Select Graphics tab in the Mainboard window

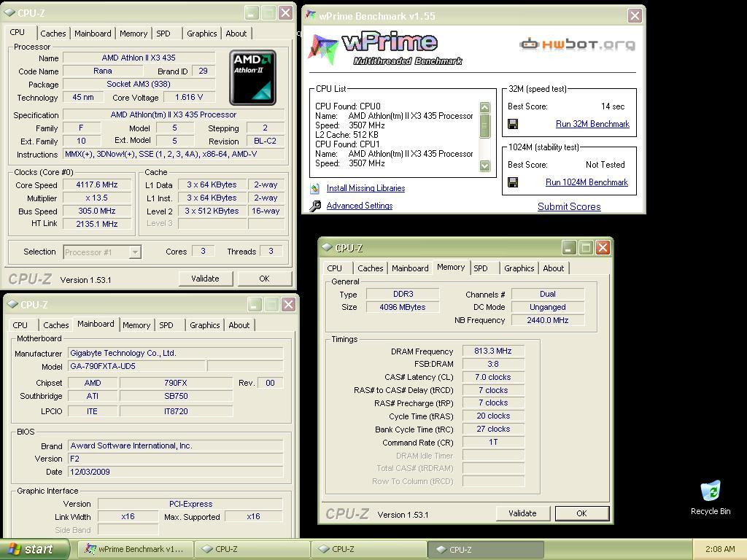pos(204,324)
